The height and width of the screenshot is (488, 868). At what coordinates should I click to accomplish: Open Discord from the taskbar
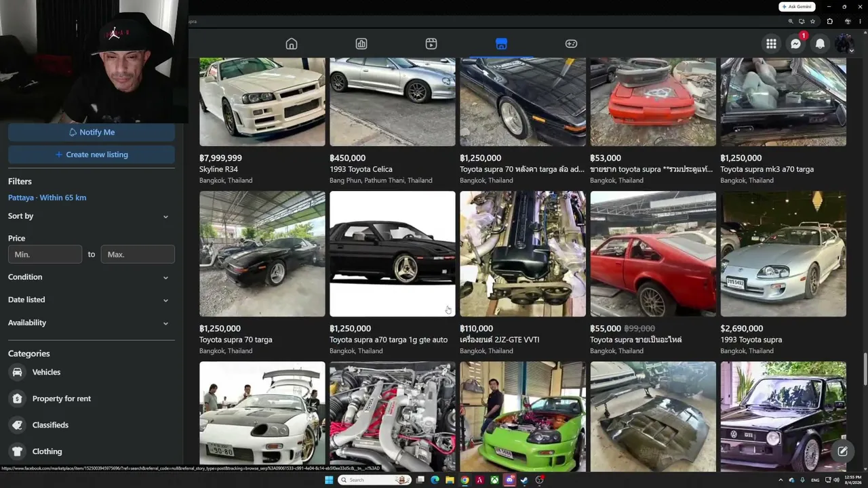point(509,480)
